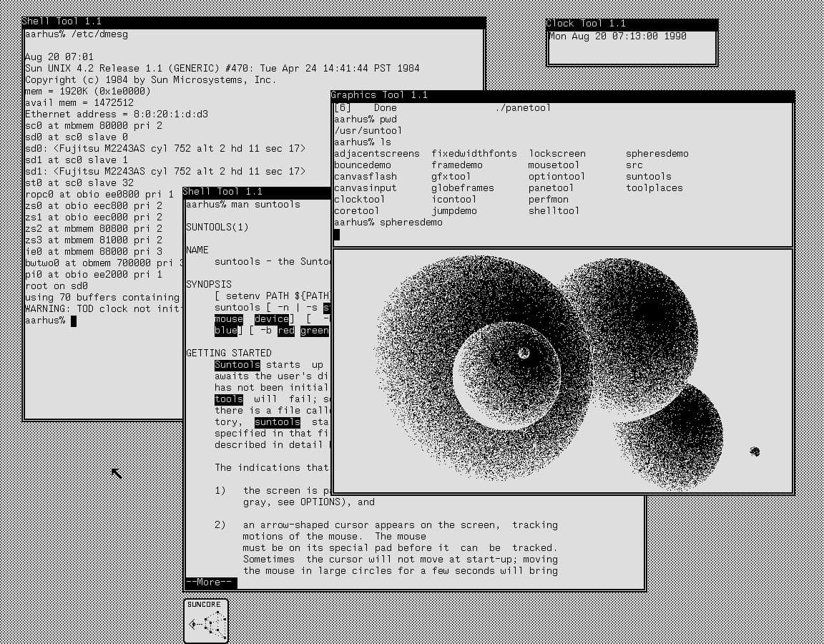
Task: Click 'gray, see OPTIONS), and' line
Action: [309, 502]
